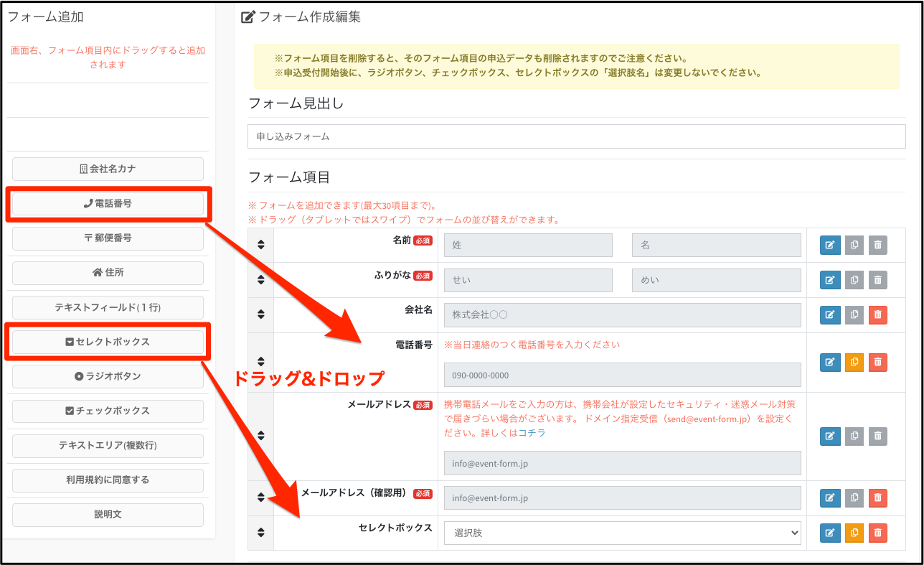924x565 pixels.
Task: Duplicate the メールアドレス（確認用） field
Action: pos(854,498)
